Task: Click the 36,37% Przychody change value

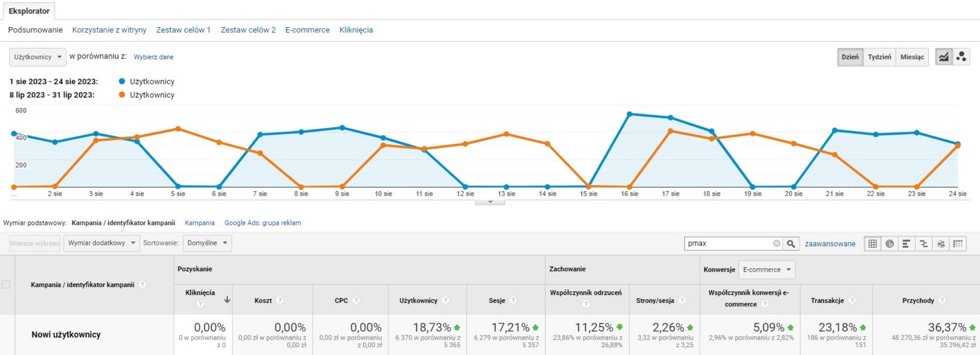Action: (947, 327)
